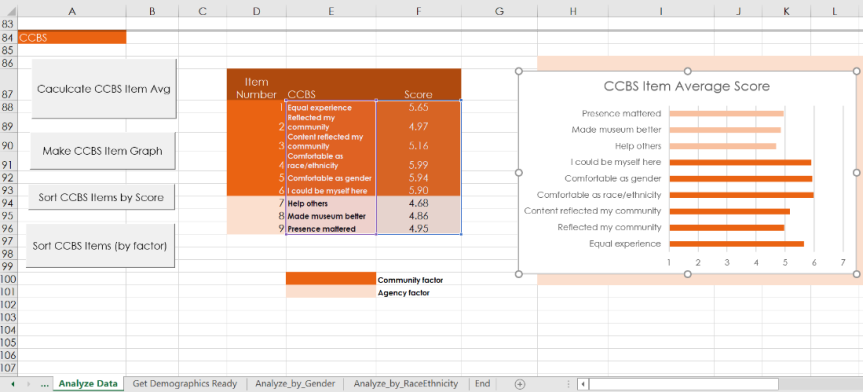
Task: Select column G header
Action: [499, 11]
